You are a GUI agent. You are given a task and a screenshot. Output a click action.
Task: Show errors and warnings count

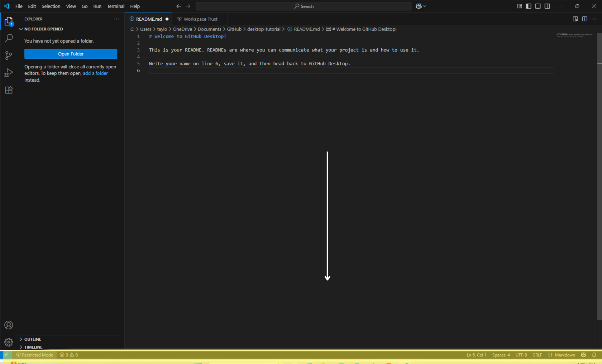click(x=69, y=355)
